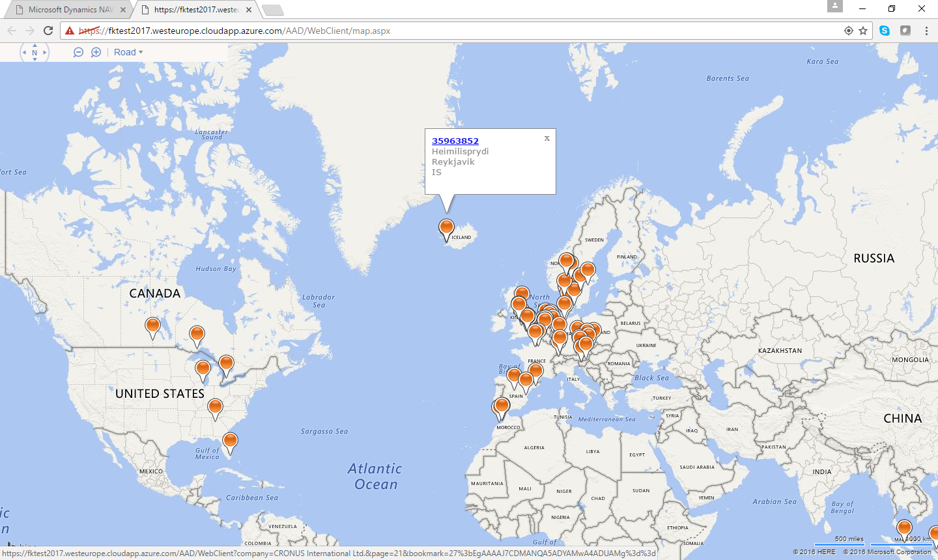Viewport: 938px width, 560px height.
Task: Pan map east using compass right arrow
Action: (x=44, y=52)
